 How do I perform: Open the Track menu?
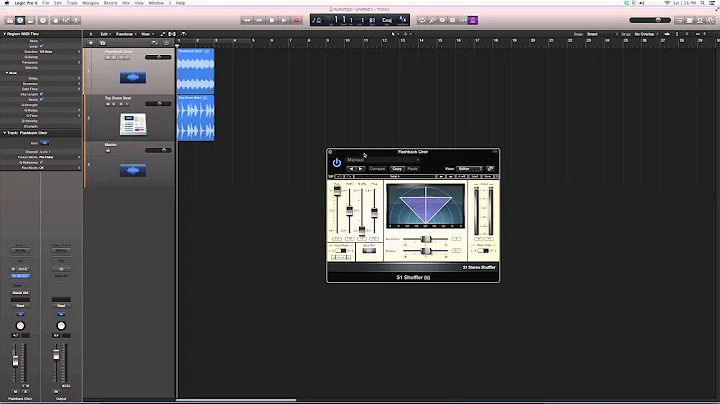[x=72, y=3]
